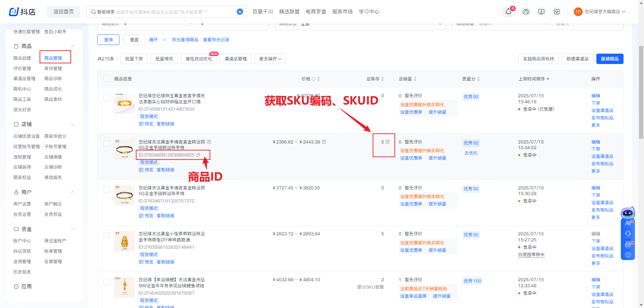Click the notification bell icon
The image size is (644, 308).
click(508, 12)
